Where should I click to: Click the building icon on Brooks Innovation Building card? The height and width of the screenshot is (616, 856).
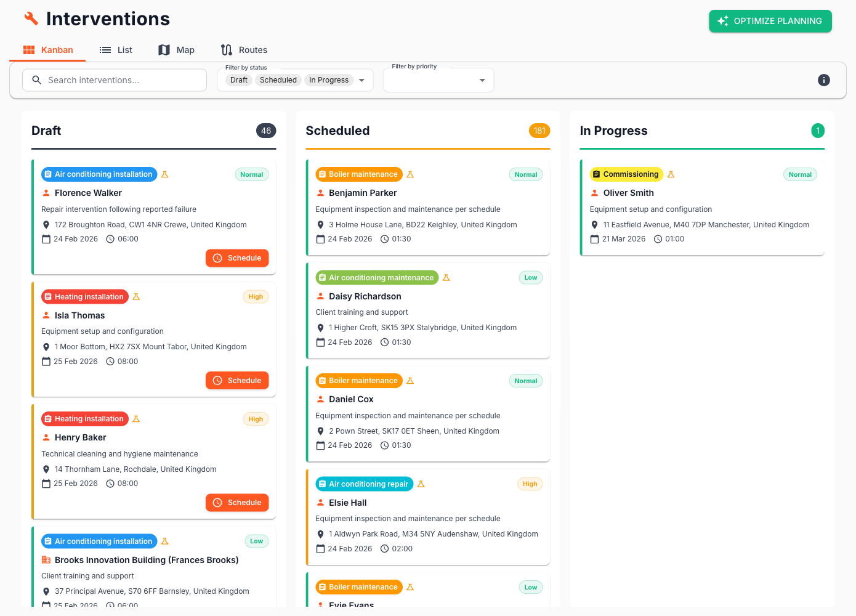(x=46, y=559)
